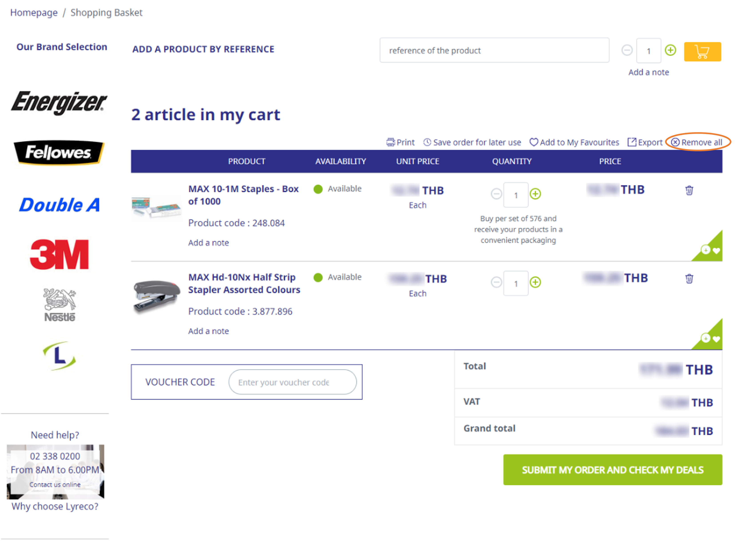Add a note to MAX Hd-10Nx Stapler
The width and height of the screenshot is (756, 549).
[209, 331]
